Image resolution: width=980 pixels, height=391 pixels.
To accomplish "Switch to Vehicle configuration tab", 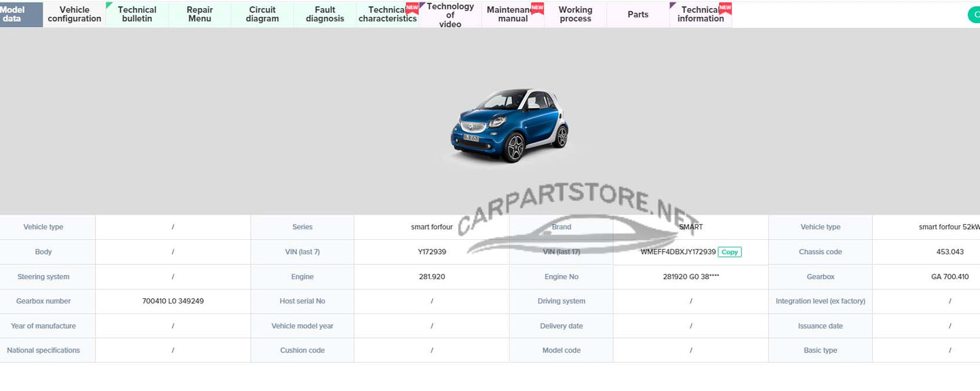I will [x=75, y=14].
